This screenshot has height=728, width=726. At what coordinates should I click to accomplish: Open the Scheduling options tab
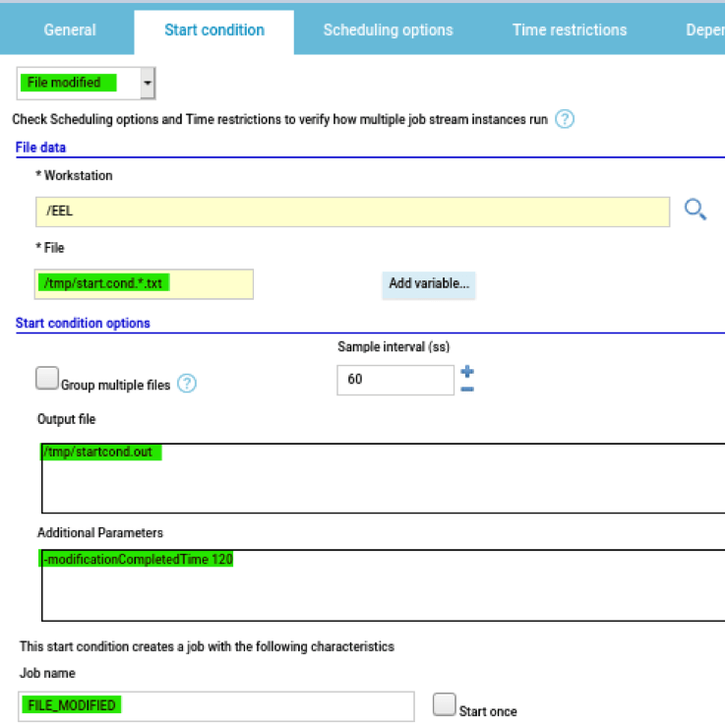(x=388, y=30)
